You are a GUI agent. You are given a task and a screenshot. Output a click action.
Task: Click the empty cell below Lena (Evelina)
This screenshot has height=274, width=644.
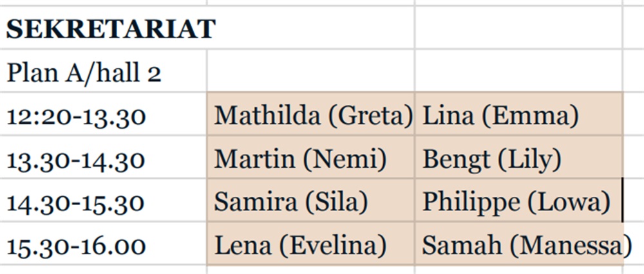311,269
